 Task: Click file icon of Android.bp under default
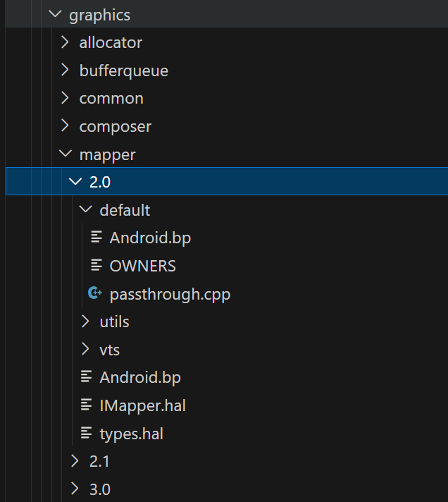tap(97, 237)
